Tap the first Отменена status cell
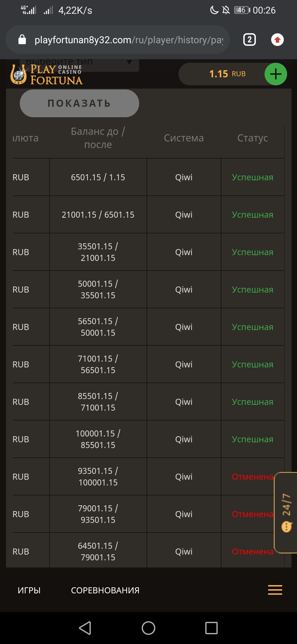Screen dimensions: 297x644 pos(252,477)
